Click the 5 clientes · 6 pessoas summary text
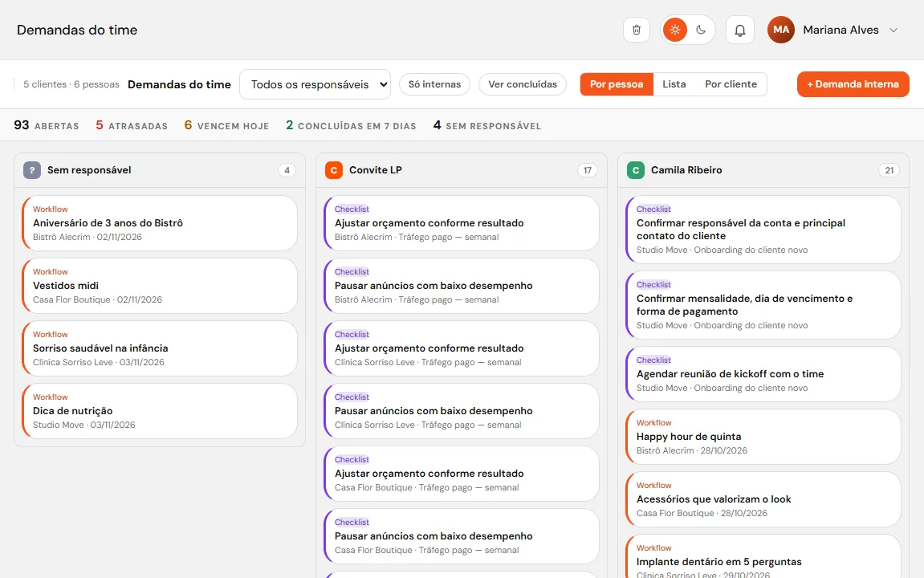The image size is (924, 578). click(71, 84)
